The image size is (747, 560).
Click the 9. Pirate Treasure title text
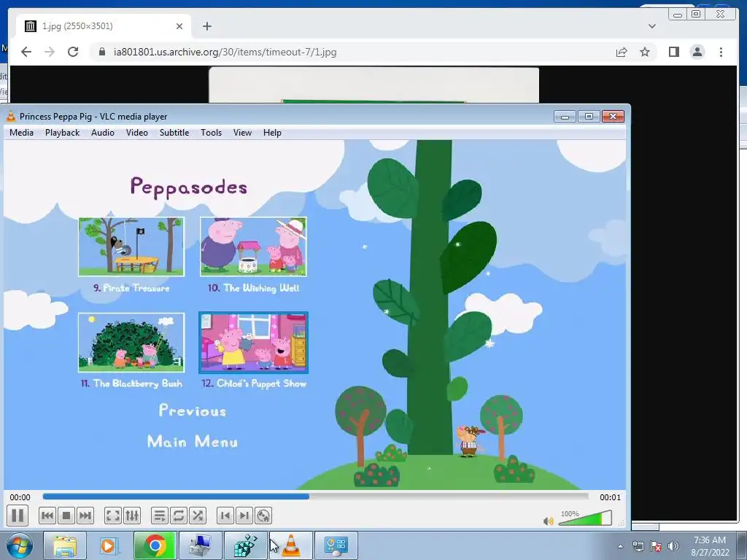coord(131,287)
